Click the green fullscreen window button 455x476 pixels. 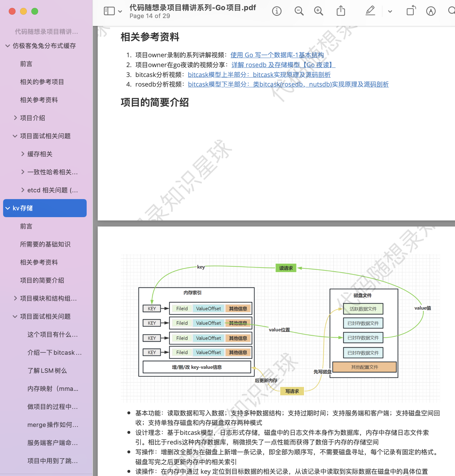pos(35,11)
